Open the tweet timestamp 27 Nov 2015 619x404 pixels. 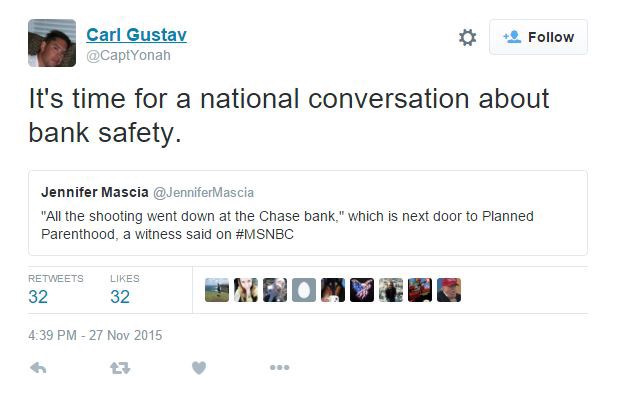click(95, 335)
